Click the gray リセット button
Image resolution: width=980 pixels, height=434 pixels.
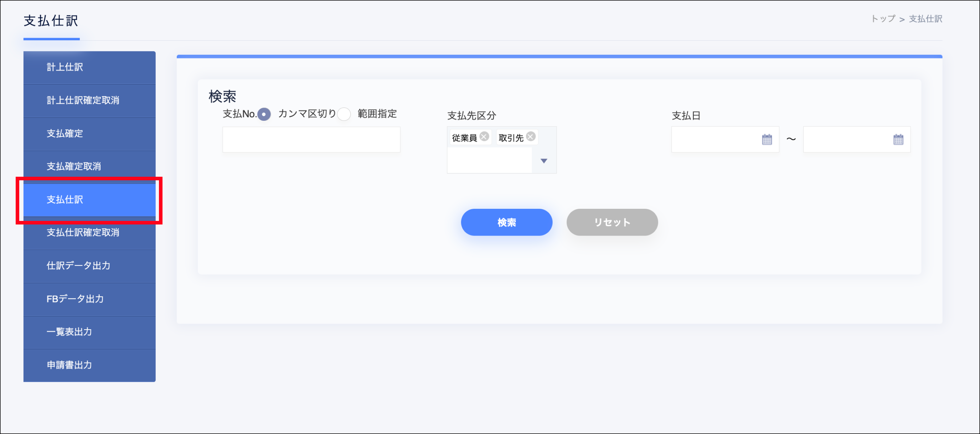click(x=612, y=222)
